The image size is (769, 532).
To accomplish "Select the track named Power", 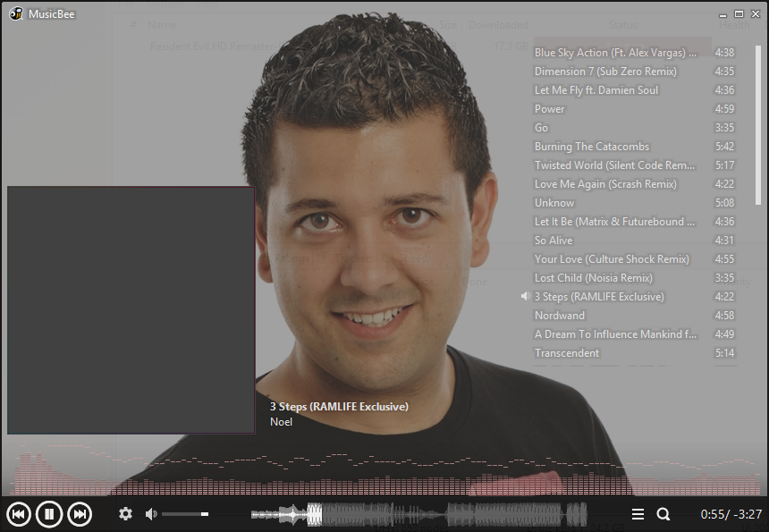I will point(550,109).
